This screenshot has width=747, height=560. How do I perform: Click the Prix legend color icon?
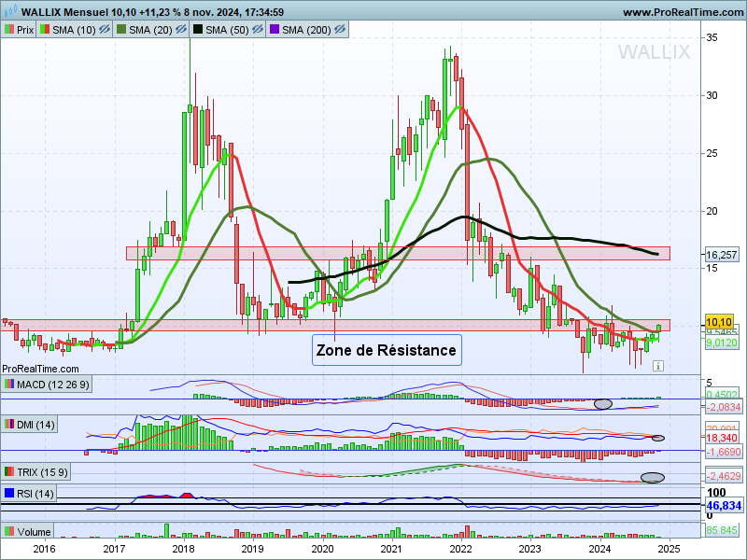point(9,30)
